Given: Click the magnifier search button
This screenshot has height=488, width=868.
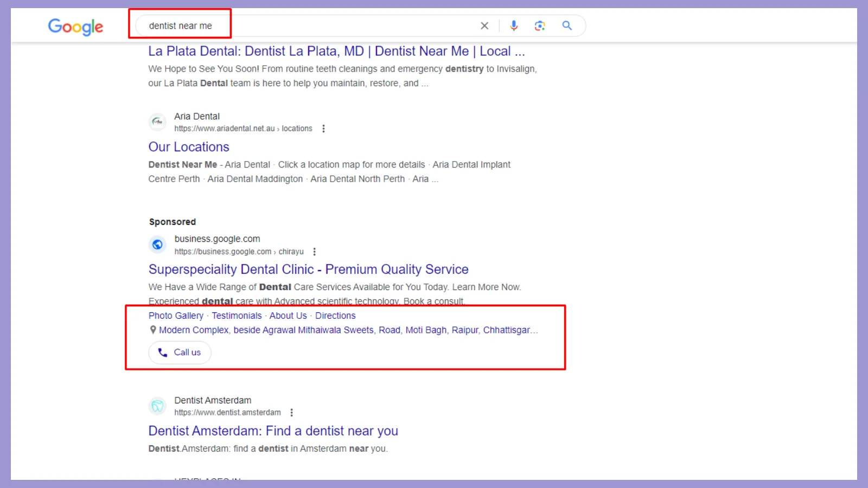Looking at the screenshot, I should click(x=567, y=25).
